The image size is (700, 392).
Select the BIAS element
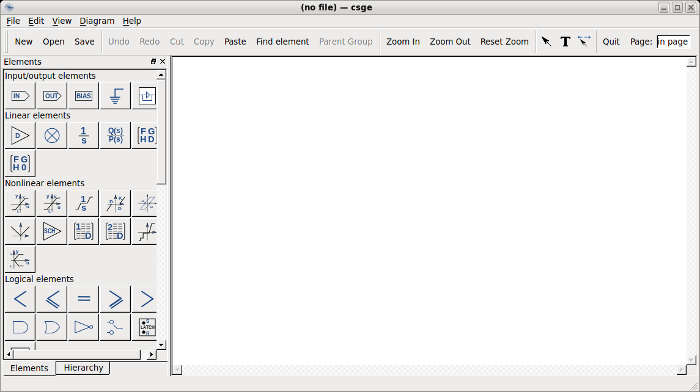[x=83, y=96]
